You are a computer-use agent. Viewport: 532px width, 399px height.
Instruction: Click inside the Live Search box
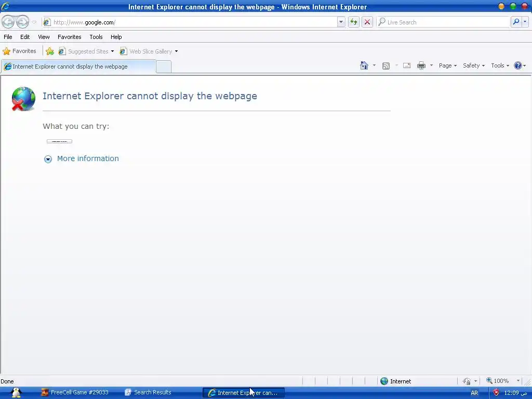point(443,22)
